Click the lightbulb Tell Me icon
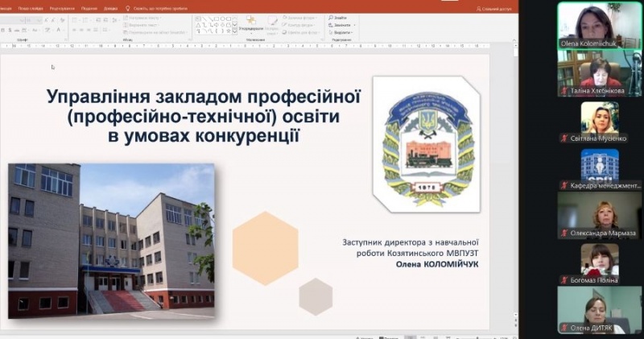Viewport: 644px width, 339px height. click(x=127, y=7)
